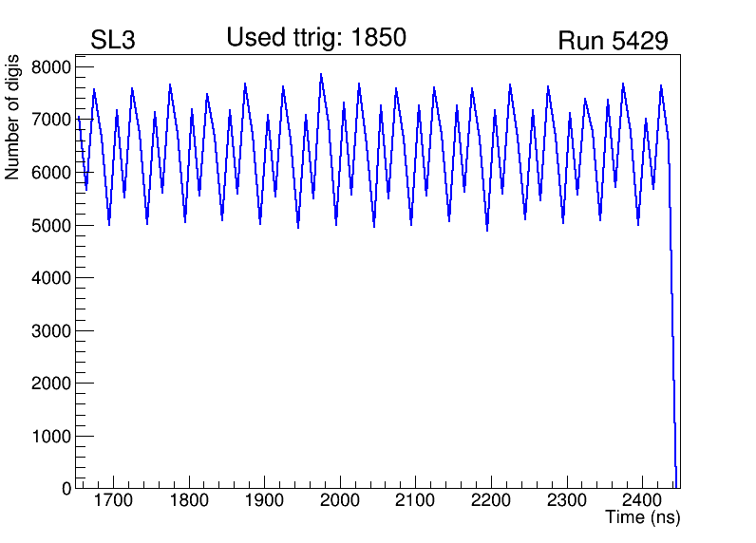The height and width of the screenshot is (543, 756).
Task: Click the 1700 x-axis tick label
Action: point(114,500)
